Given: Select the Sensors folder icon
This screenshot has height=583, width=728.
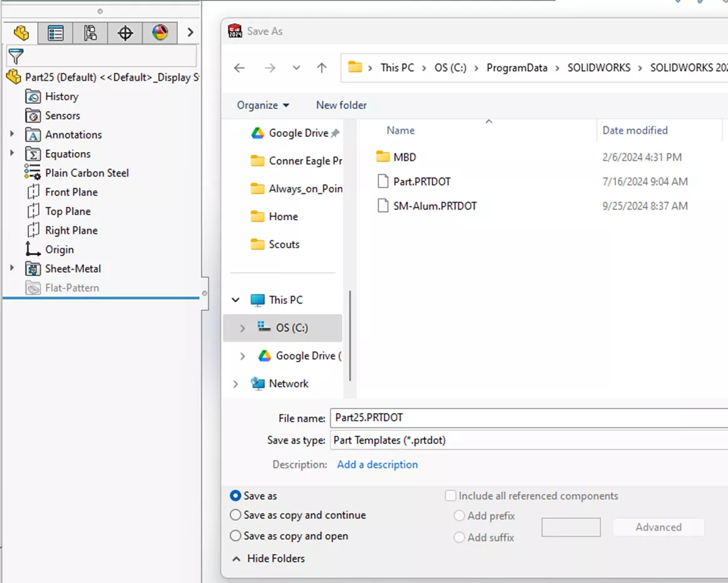Looking at the screenshot, I should 33,116.
